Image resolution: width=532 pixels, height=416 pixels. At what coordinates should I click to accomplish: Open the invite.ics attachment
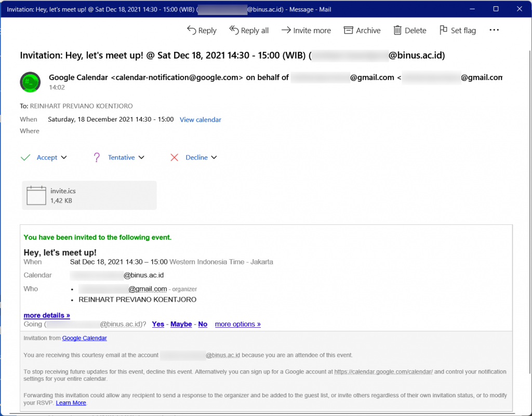click(x=89, y=195)
